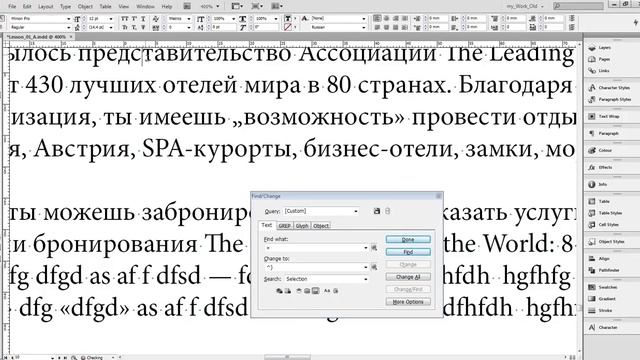This screenshot has width=640, height=360.
Task: Open the Character Styles panel
Action: coord(609,88)
